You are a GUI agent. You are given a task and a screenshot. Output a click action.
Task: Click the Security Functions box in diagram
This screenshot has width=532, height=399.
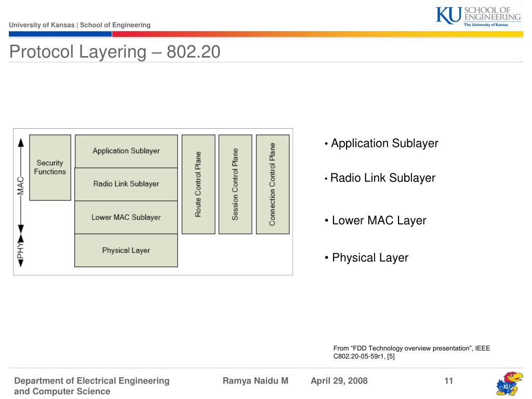50,167
